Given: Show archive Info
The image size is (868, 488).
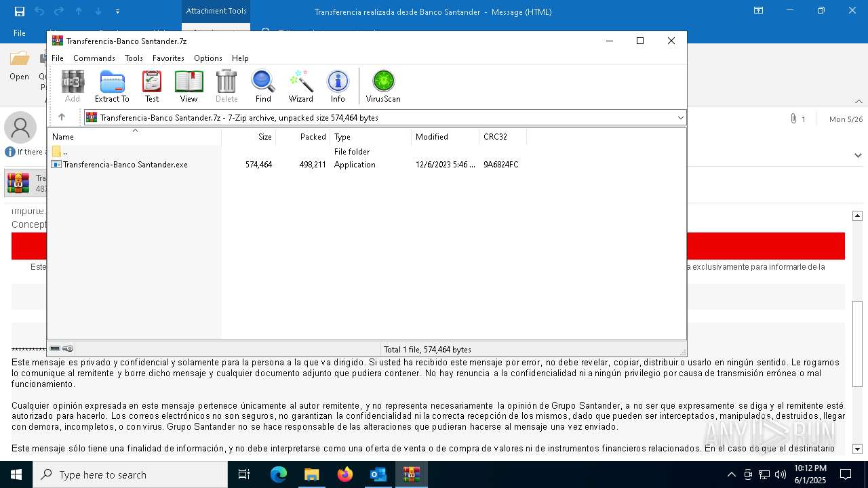Looking at the screenshot, I should pyautogui.click(x=338, y=86).
